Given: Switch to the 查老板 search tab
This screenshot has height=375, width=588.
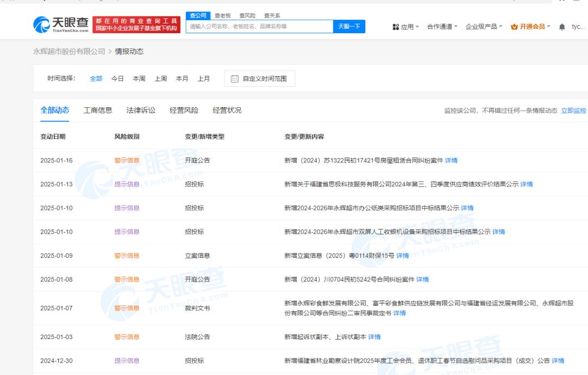Looking at the screenshot, I should pos(223,16).
